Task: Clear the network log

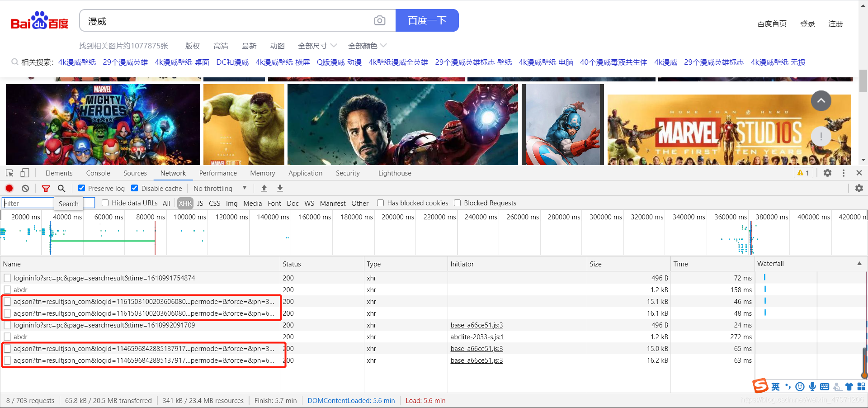Action: coord(25,188)
